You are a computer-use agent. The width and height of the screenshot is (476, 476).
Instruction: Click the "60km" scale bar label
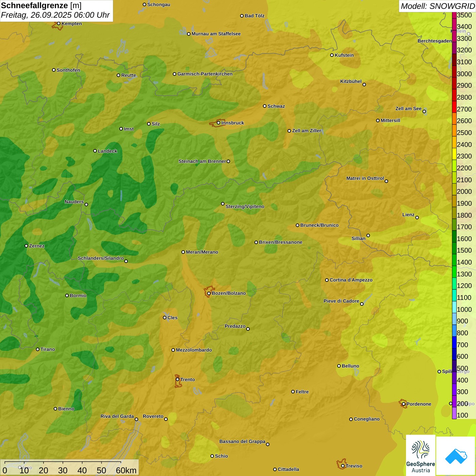point(126,470)
